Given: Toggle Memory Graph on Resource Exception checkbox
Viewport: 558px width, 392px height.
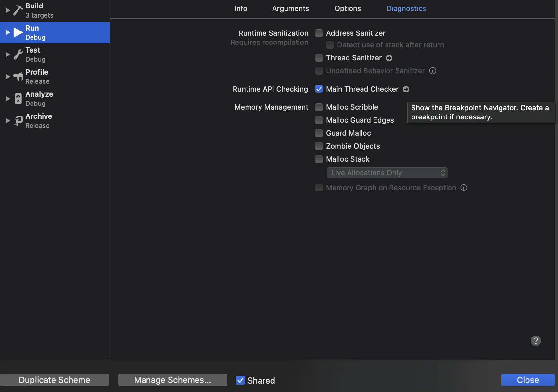Looking at the screenshot, I should click(x=319, y=188).
